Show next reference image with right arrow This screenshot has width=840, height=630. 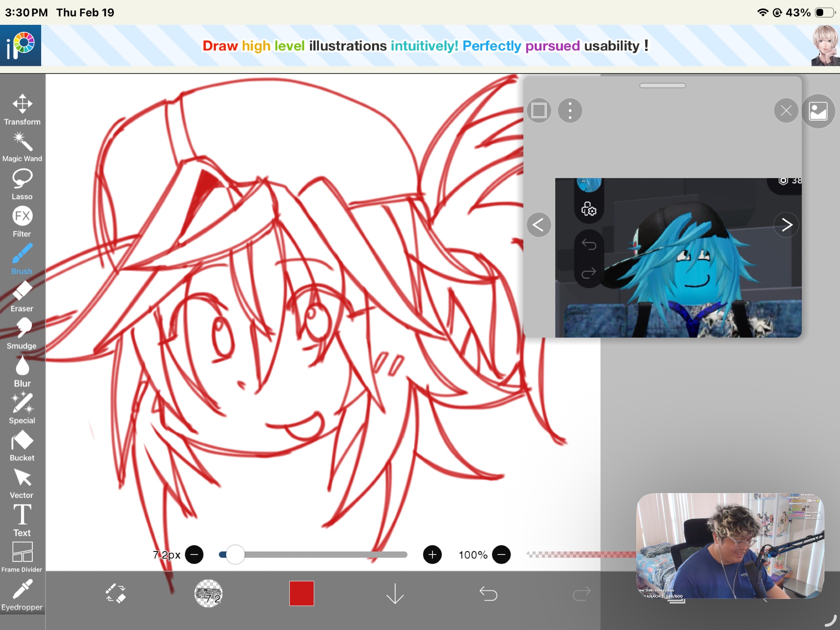(786, 225)
